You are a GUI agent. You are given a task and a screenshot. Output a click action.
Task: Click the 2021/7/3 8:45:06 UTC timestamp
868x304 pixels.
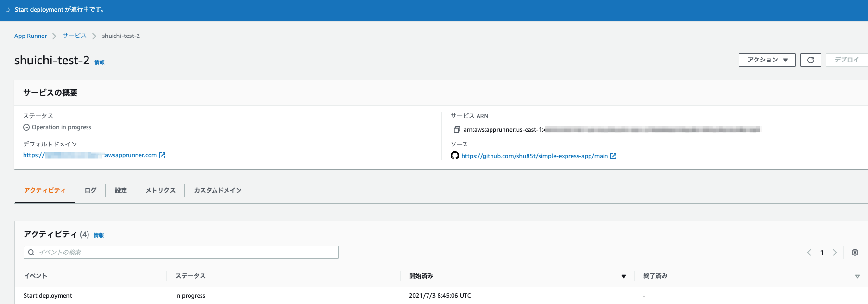point(440,296)
